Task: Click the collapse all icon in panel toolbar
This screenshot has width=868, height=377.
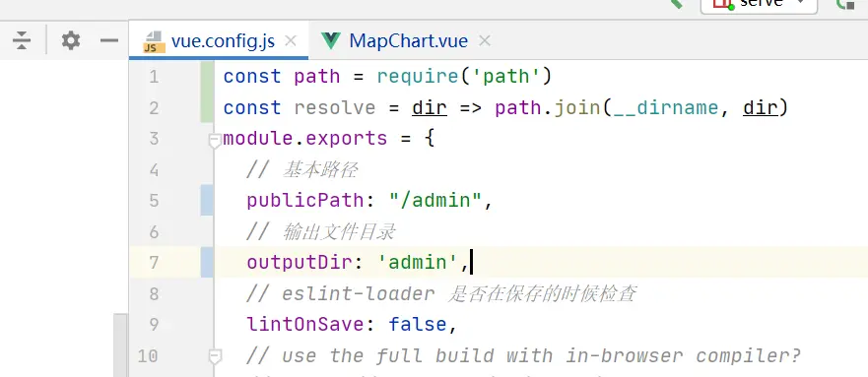Action: (x=22, y=40)
